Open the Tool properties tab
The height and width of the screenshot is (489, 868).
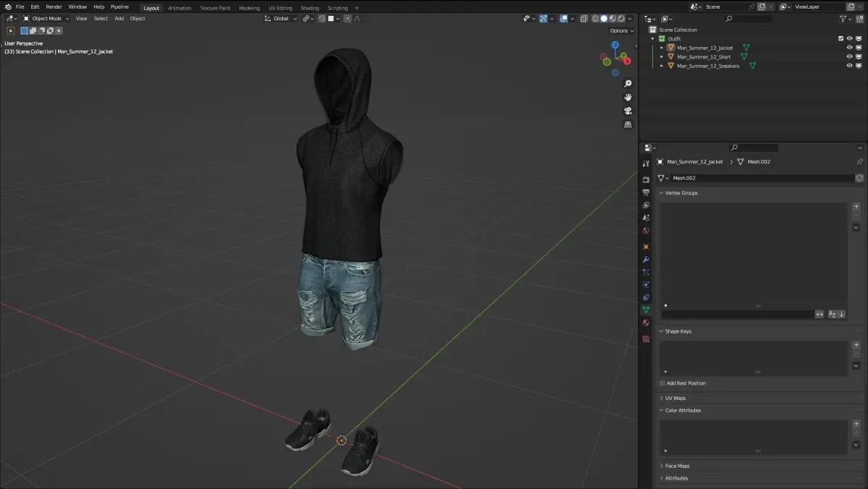[646, 164]
